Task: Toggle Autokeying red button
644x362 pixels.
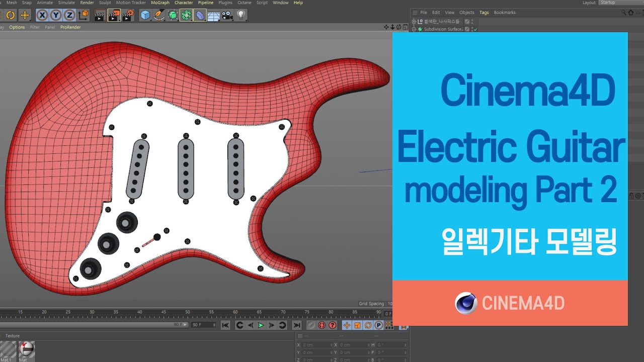Action: click(x=322, y=325)
